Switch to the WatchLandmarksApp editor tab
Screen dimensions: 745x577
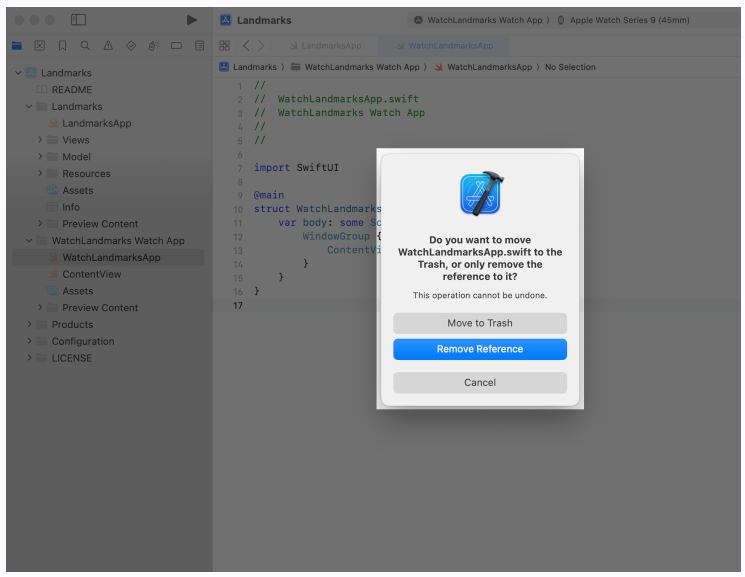pos(445,46)
